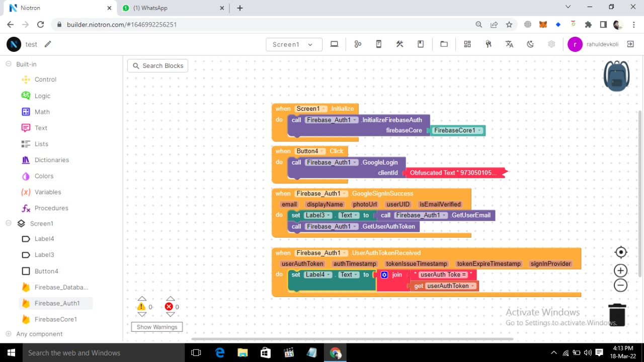Click the keys icon in toolbar
This screenshot has width=644, height=362.
coord(488,44)
